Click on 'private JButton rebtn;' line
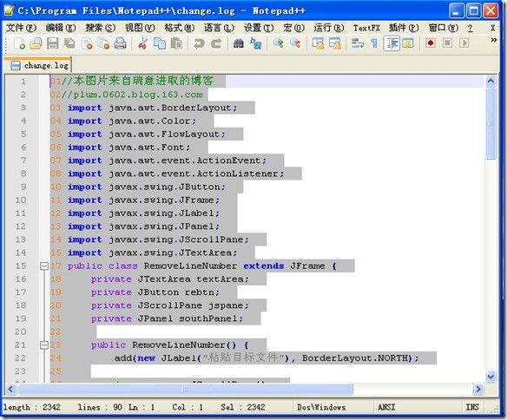Viewport: 507px width, 420px height. 155,292
